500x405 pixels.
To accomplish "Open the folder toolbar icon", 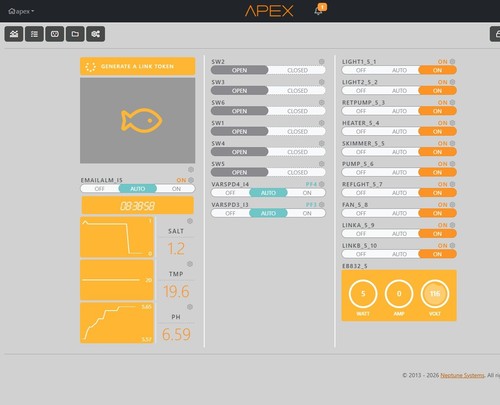I will (75, 34).
